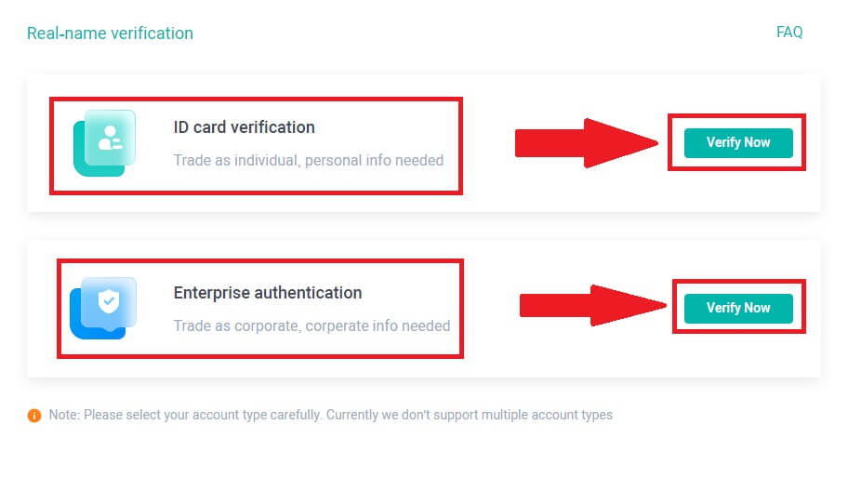Click 'Trade as corporate, corperate info needed' text
Screen dimensions: 848x504
point(311,325)
